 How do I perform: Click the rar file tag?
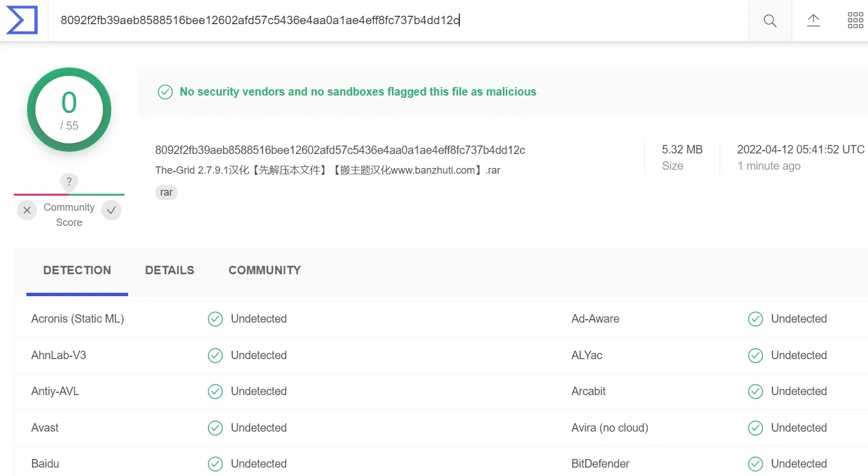166,192
